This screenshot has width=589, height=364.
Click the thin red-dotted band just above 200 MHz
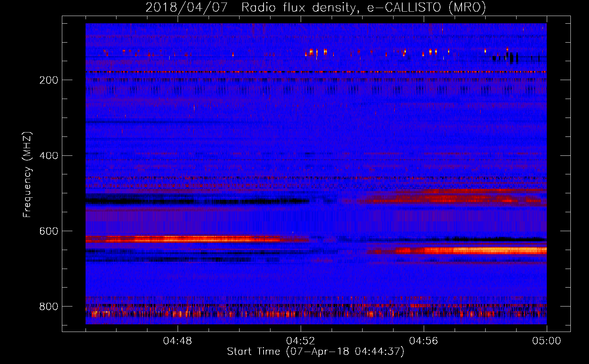pyautogui.click(x=316, y=72)
